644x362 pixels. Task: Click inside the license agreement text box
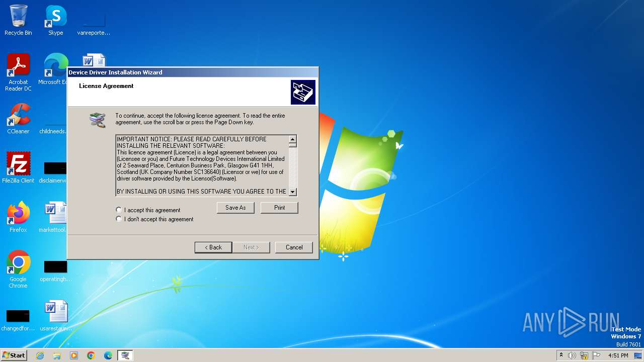[202, 165]
